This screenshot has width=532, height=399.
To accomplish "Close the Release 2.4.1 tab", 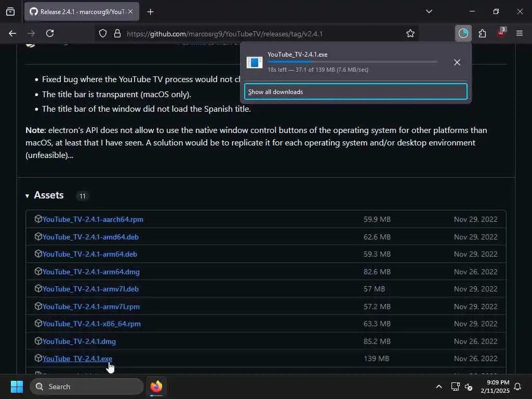I will tap(130, 11).
